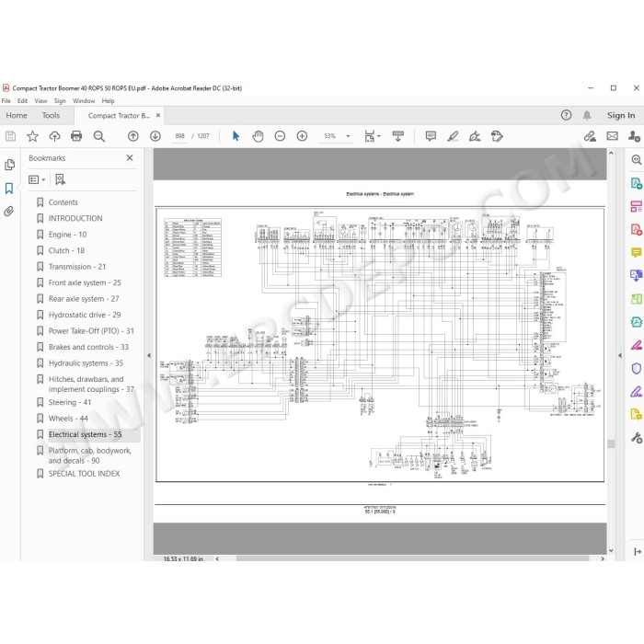Screen dimensions: 644x644
Task: Zoom out with the minus circle icon
Action: point(280,136)
